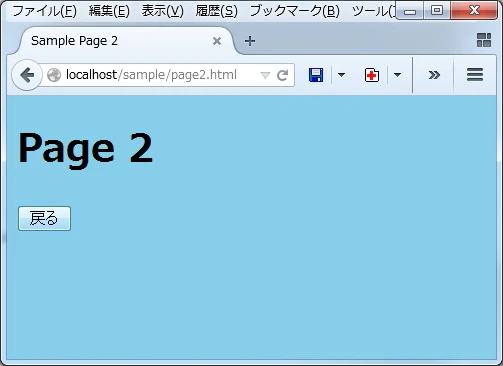Open the ファイル(F) menu
Viewport: 503px width, 366px height.
click(x=45, y=11)
